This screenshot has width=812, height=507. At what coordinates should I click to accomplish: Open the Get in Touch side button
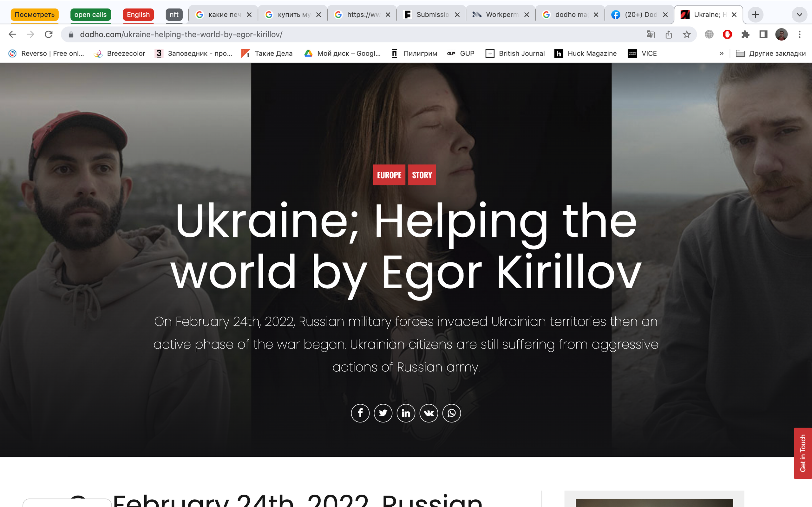click(802, 453)
